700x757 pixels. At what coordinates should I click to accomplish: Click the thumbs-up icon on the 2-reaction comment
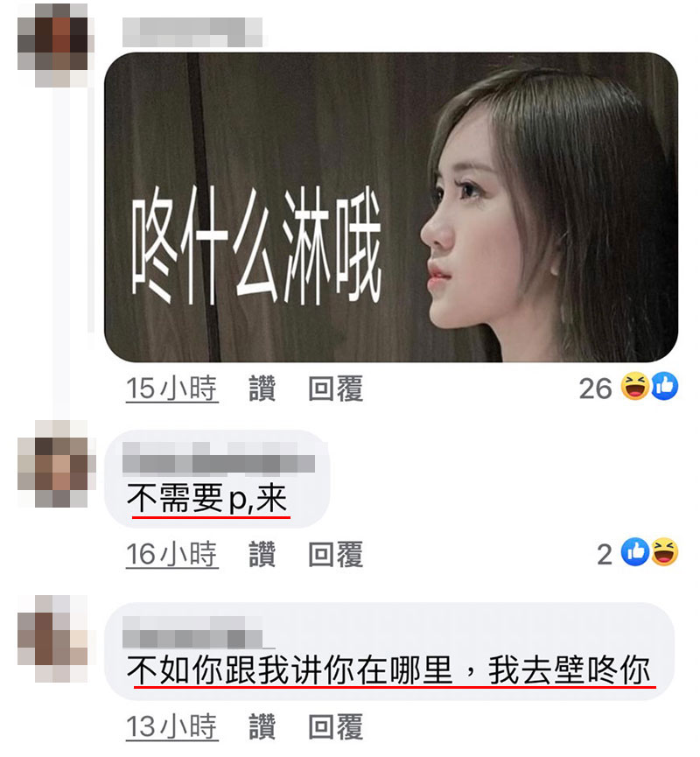635,552
